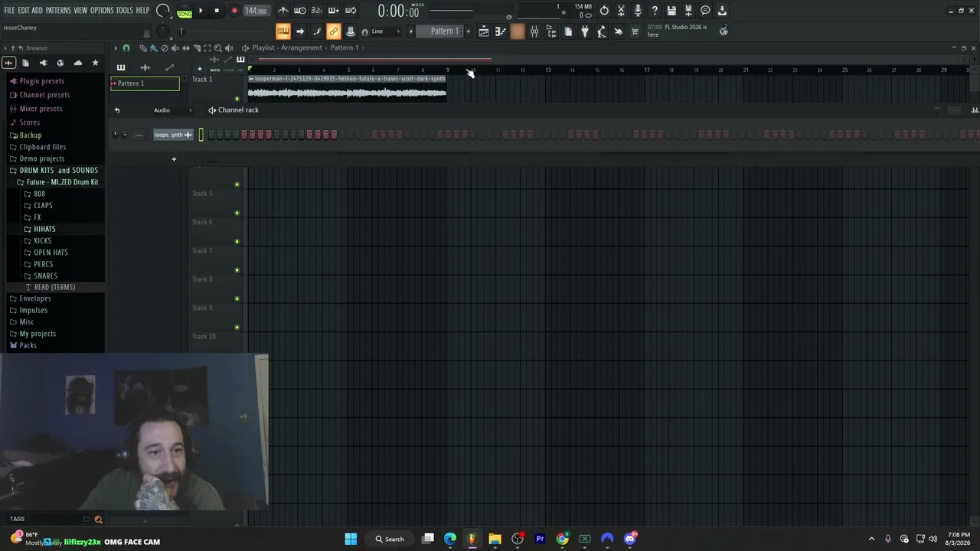The width and height of the screenshot is (980, 551).
Task: Open the TOOLS menu
Action: (124, 11)
